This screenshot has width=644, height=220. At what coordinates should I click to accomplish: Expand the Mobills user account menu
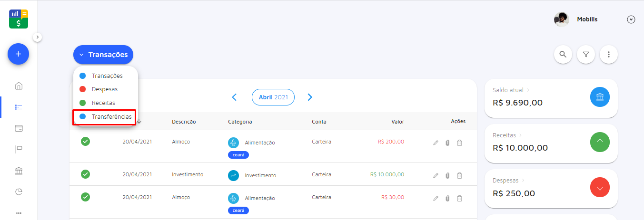coord(631,19)
